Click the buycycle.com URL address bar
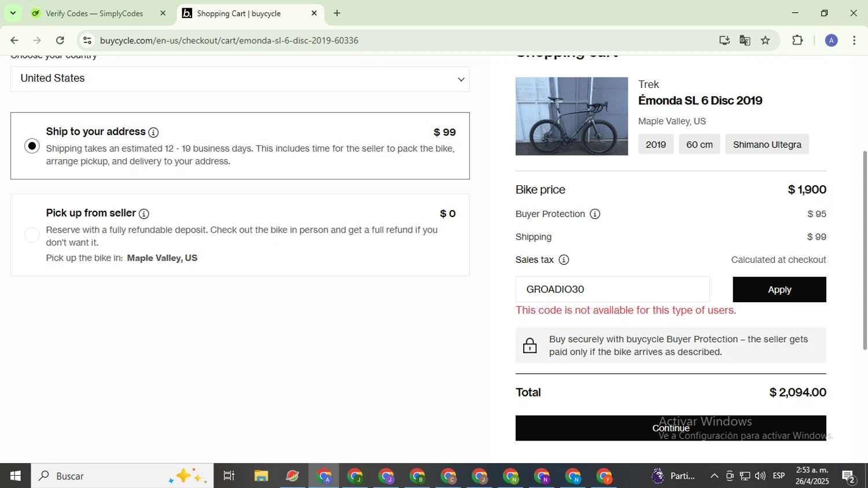Screen dimensions: 868x488 [x=229, y=41]
